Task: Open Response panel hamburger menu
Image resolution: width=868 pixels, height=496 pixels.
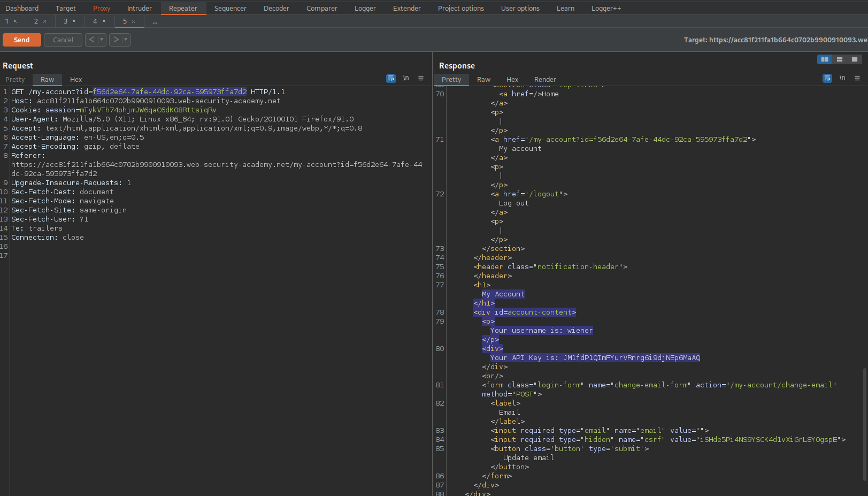Action: coord(857,78)
